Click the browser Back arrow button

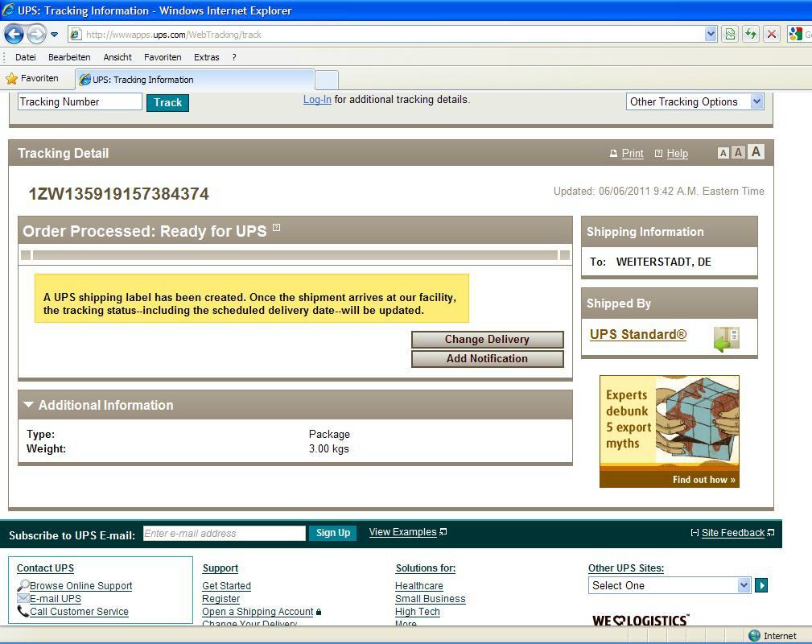pos(14,34)
